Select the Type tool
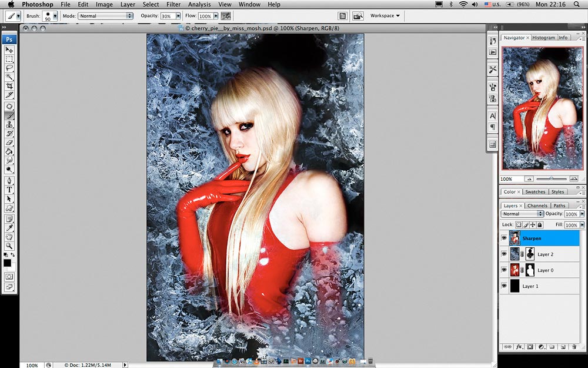This screenshot has width=588, height=368. tap(9, 190)
